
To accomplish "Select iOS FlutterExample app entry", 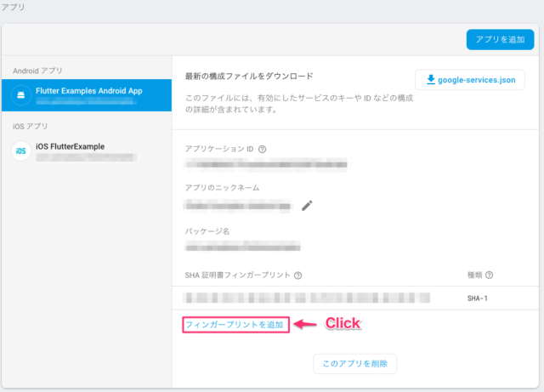I will tap(87, 151).
